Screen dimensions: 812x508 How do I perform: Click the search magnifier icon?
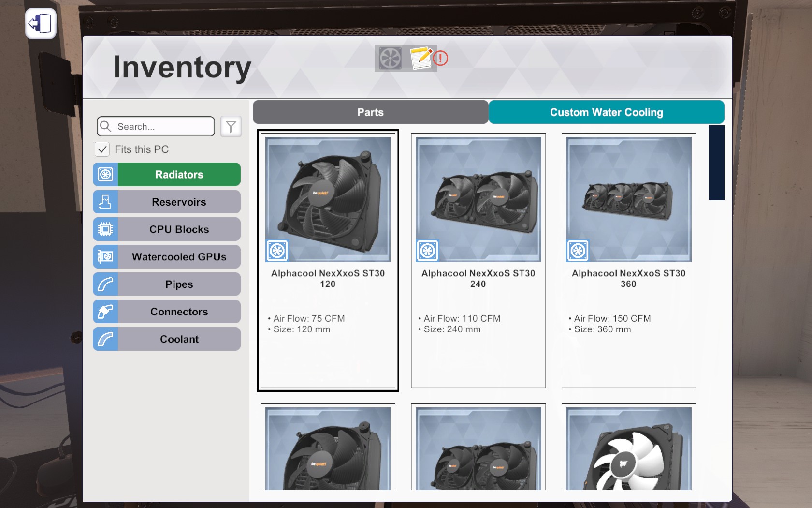click(x=106, y=126)
